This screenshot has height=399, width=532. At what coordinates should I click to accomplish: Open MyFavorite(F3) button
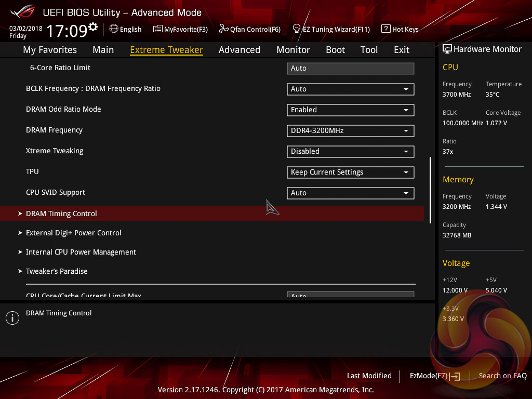pyautogui.click(x=180, y=29)
